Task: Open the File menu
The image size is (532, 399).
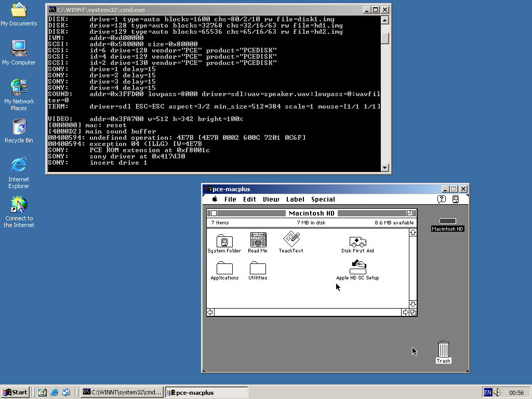Action: [230, 199]
